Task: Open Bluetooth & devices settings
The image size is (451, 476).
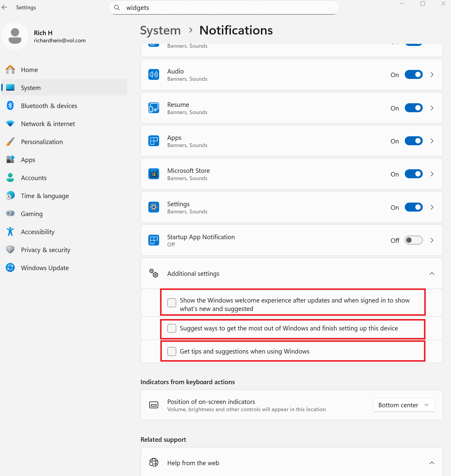Action: (x=64, y=106)
